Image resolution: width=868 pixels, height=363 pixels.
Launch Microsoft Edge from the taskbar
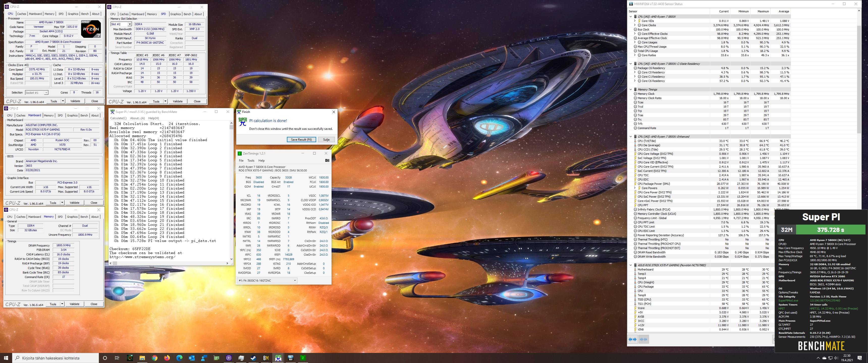coord(179,358)
